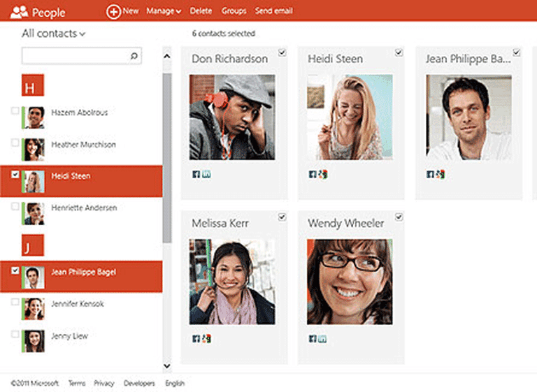Open the Terms footer link

click(x=77, y=383)
